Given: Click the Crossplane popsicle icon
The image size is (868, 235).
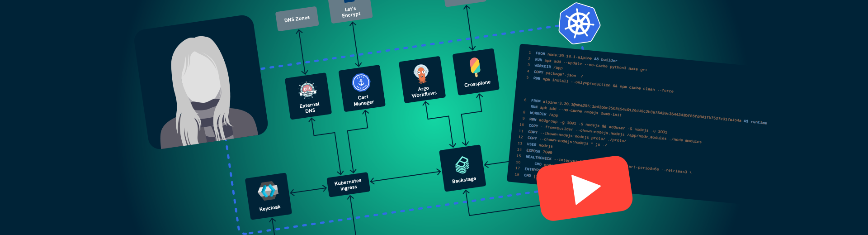Looking at the screenshot, I should [x=475, y=67].
